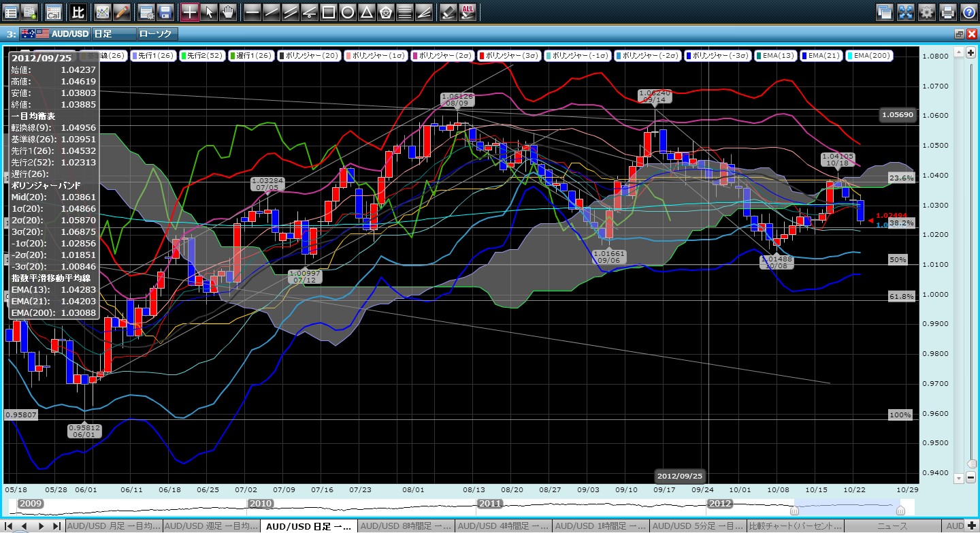The width and height of the screenshot is (980, 533).
Task: Switch to the ニュース tab
Action: (x=894, y=526)
